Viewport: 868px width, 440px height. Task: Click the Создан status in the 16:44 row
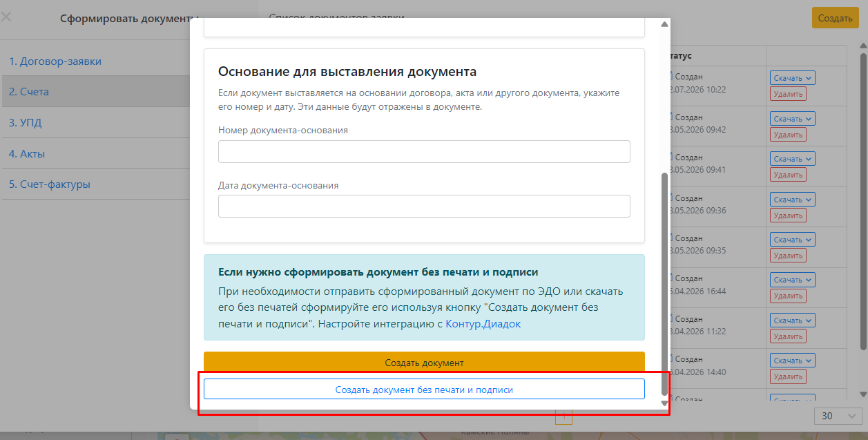688,280
